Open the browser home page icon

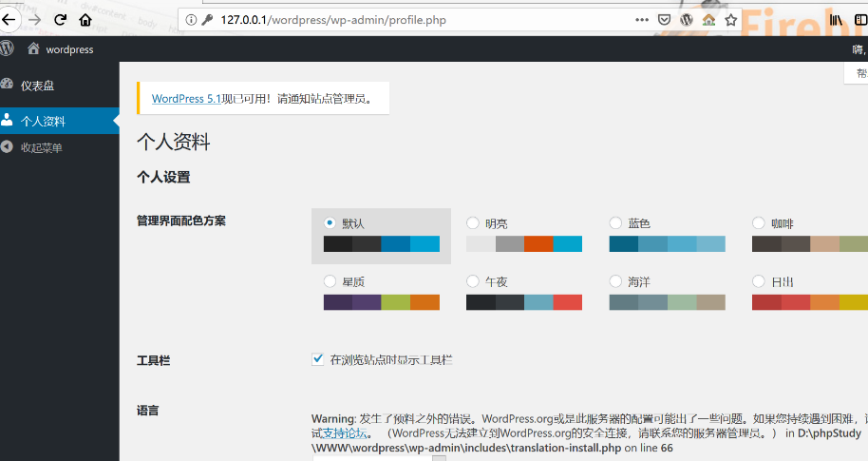click(x=85, y=20)
